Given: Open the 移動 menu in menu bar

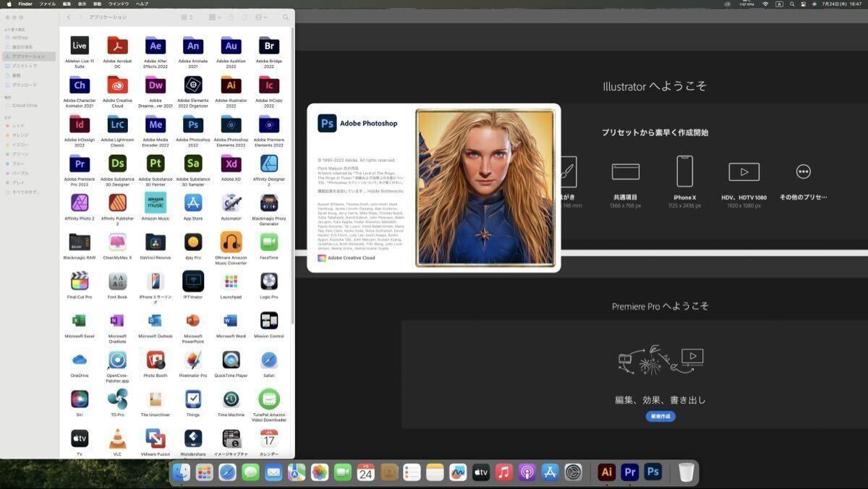Looking at the screenshot, I should click(x=97, y=4).
